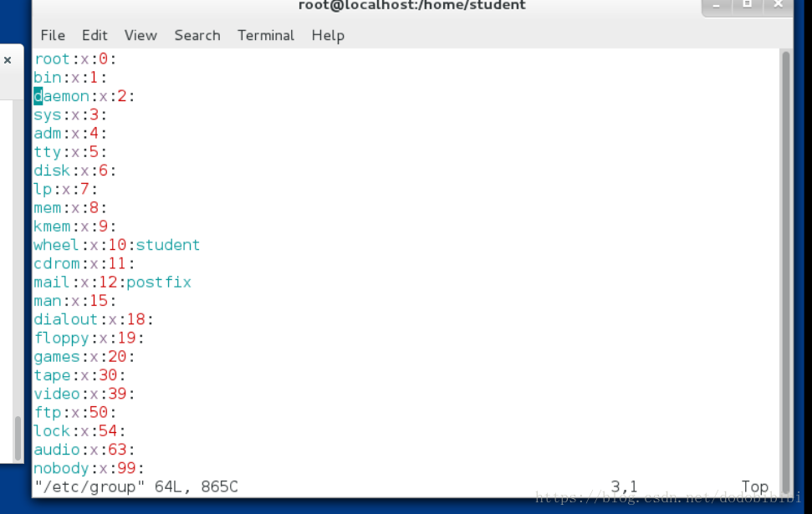Click the mem:x:8: line
The image size is (812, 514).
point(70,208)
